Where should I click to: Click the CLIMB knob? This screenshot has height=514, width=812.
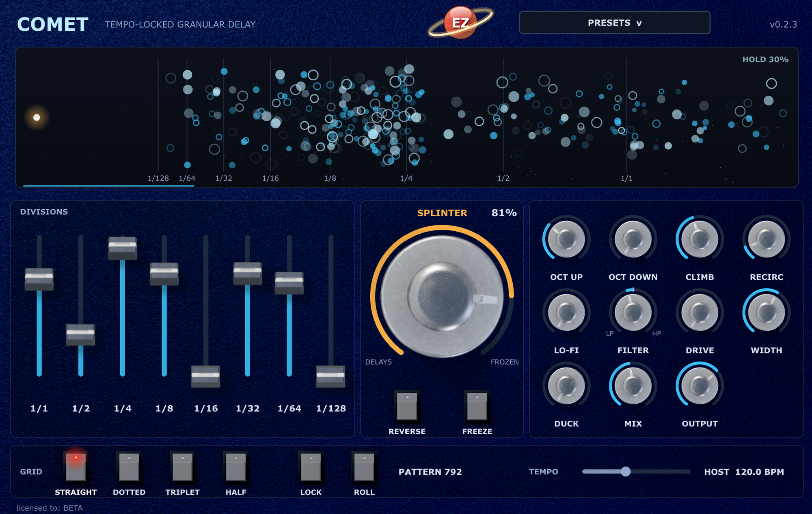point(700,239)
